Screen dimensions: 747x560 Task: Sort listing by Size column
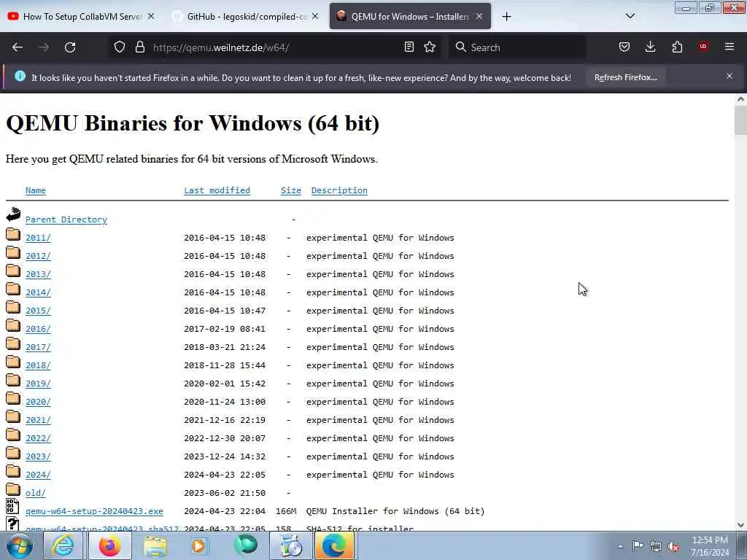point(290,190)
